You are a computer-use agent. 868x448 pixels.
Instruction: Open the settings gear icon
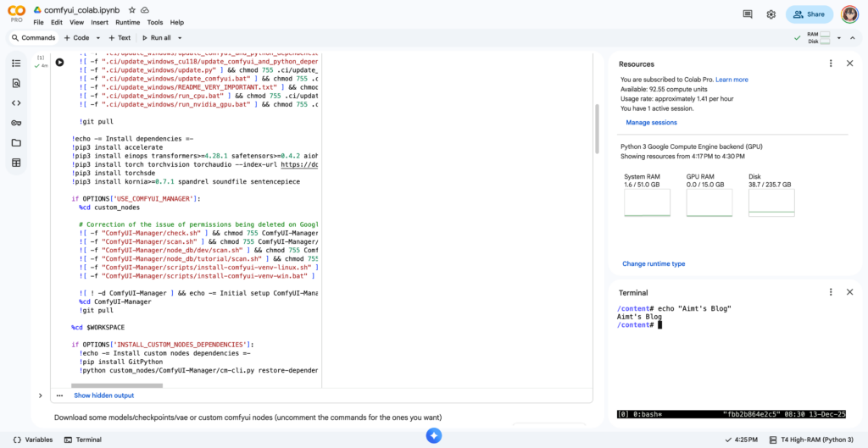[x=771, y=14]
